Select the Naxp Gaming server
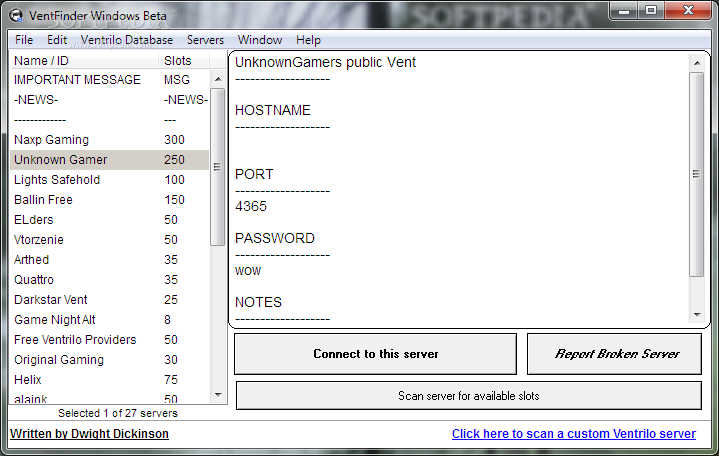The width and height of the screenshot is (719, 456). [109, 140]
